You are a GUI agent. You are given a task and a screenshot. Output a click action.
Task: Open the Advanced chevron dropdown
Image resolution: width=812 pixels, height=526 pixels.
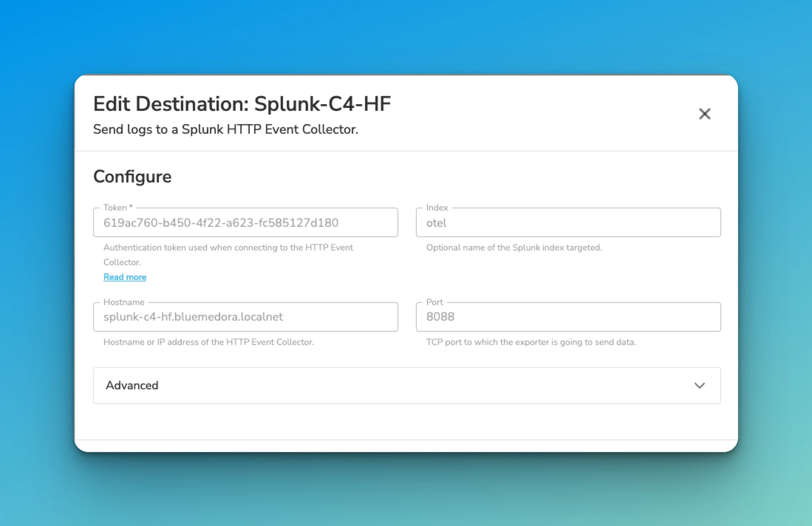click(700, 386)
